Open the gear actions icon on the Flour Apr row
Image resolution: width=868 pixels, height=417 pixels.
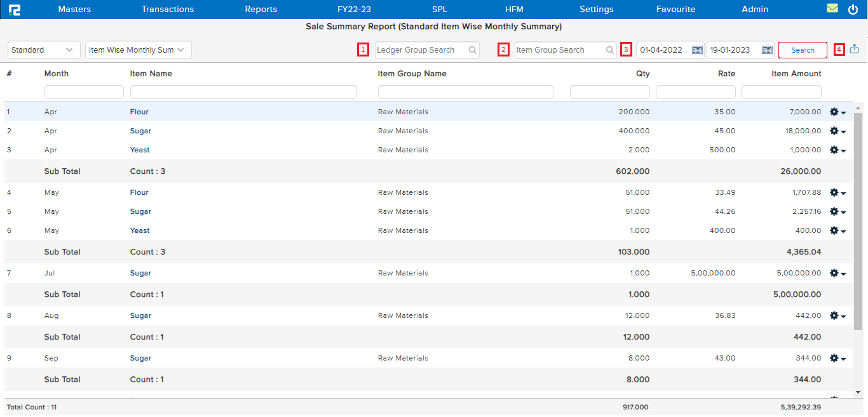[x=835, y=112]
